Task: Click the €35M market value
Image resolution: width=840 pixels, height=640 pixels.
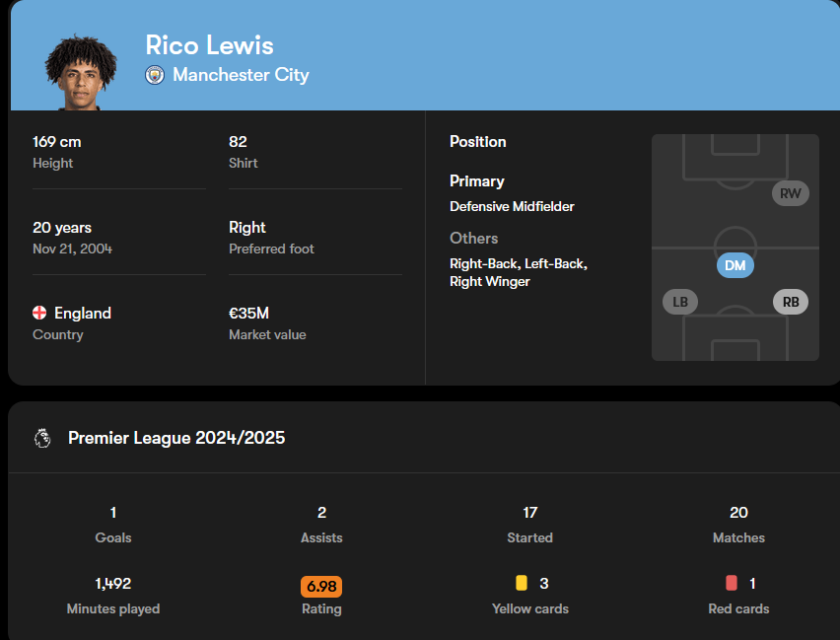Action: [x=249, y=313]
